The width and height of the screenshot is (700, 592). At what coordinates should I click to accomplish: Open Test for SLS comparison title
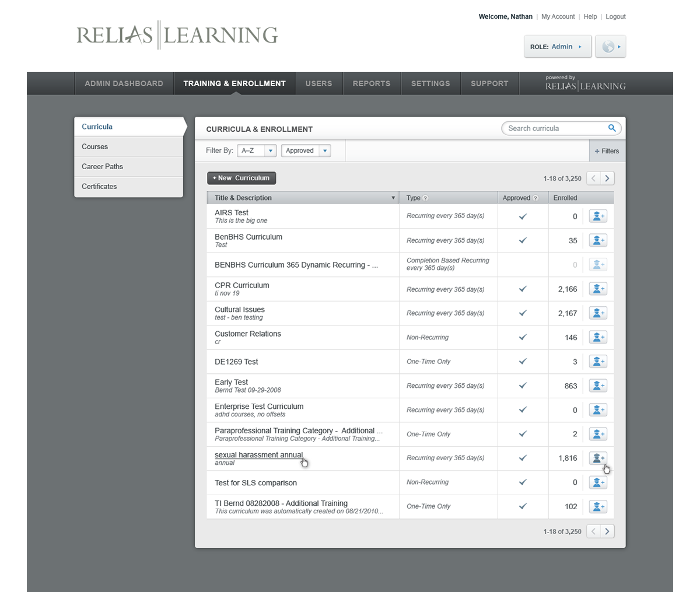coord(256,483)
